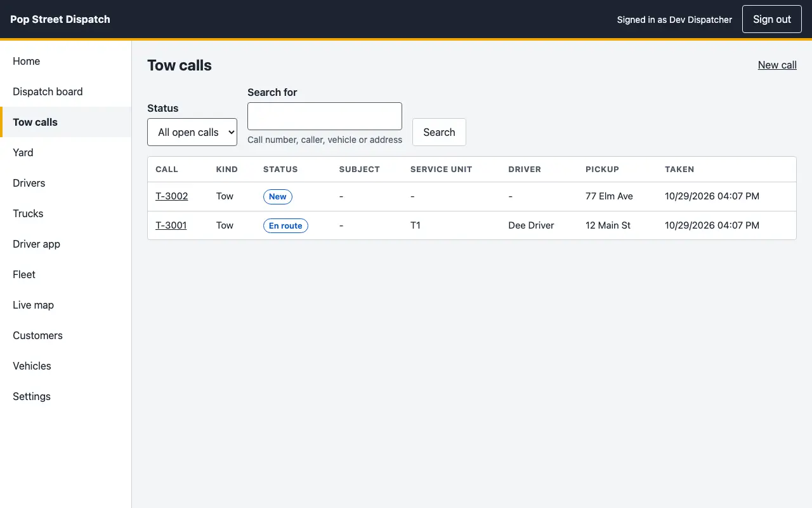Open call T-3002
Viewport: 812px width, 508px height.
click(172, 196)
